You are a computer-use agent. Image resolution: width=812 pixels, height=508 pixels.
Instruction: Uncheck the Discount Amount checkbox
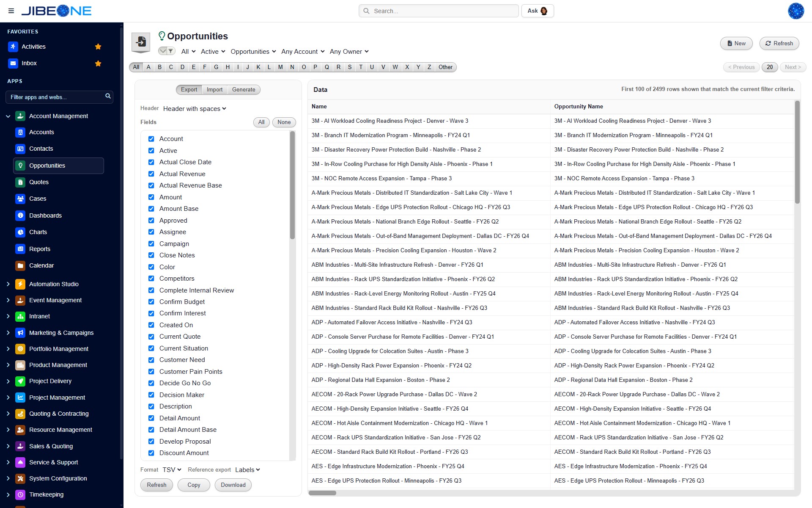pyautogui.click(x=151, y=453)
